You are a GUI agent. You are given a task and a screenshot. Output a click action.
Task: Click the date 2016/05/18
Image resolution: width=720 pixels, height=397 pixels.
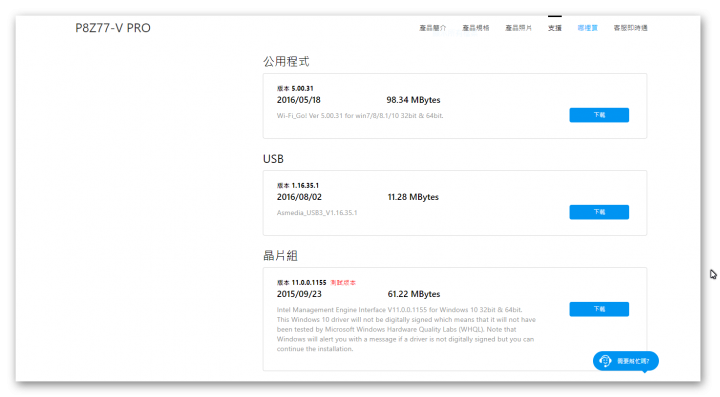point(298,100)
